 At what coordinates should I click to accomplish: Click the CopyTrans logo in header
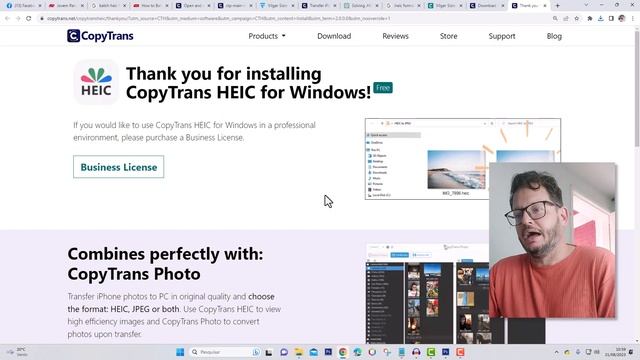[x=100, y=36]
